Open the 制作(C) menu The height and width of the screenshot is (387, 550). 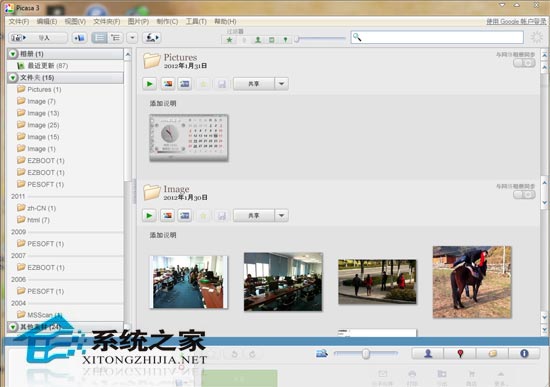[167, 22]
